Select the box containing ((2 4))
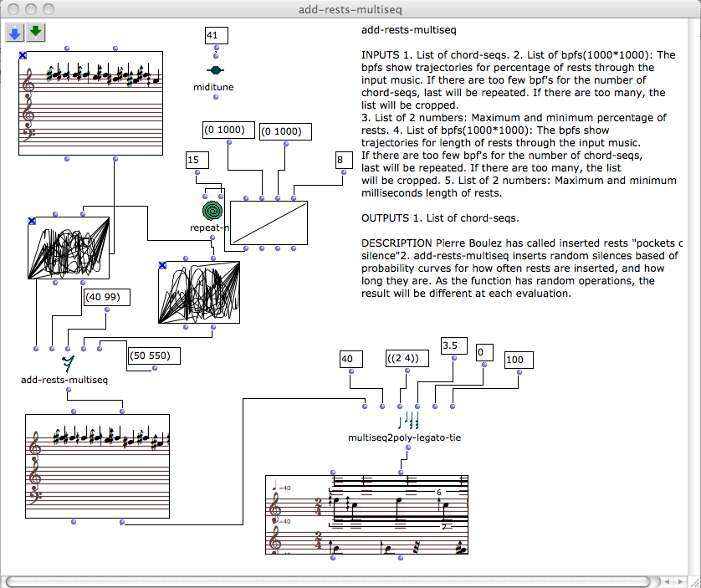The image size is (701, 588). [407, 358]
